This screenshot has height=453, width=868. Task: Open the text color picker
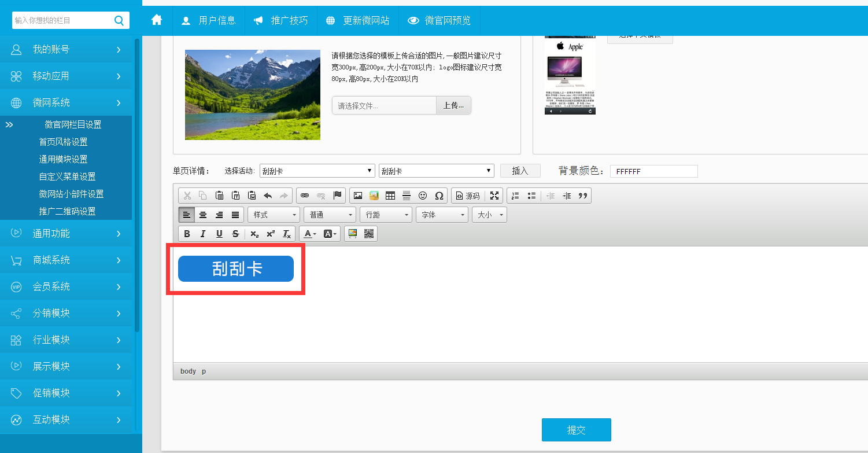(x=309, y=234)
